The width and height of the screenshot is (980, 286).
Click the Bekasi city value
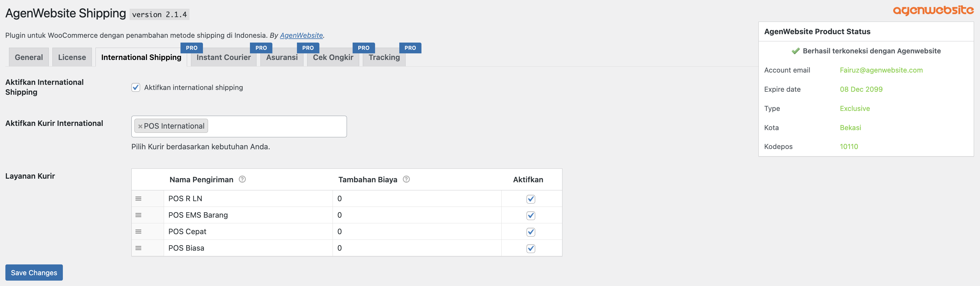coord(850,128)
